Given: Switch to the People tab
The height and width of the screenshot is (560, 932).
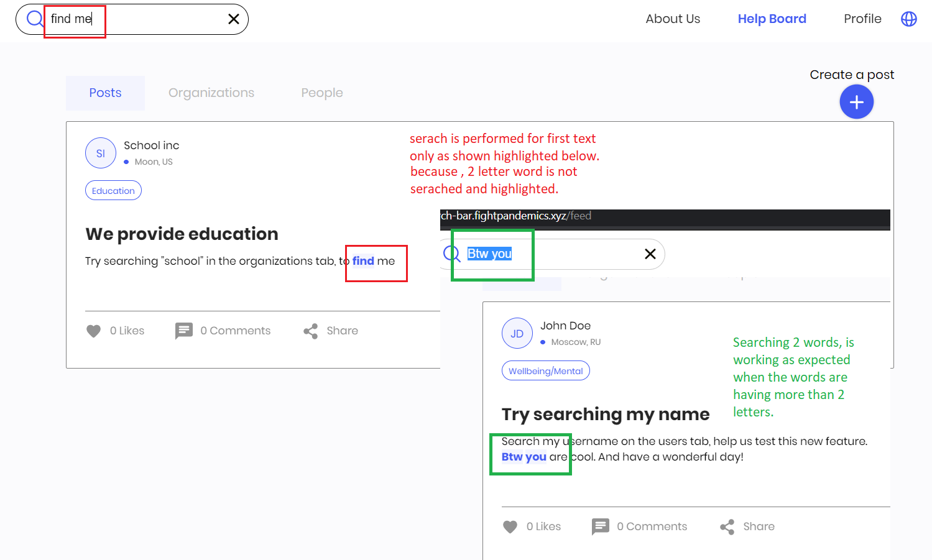Looking at the screenshot, I should pyautogui.click(x=322, y=93).
